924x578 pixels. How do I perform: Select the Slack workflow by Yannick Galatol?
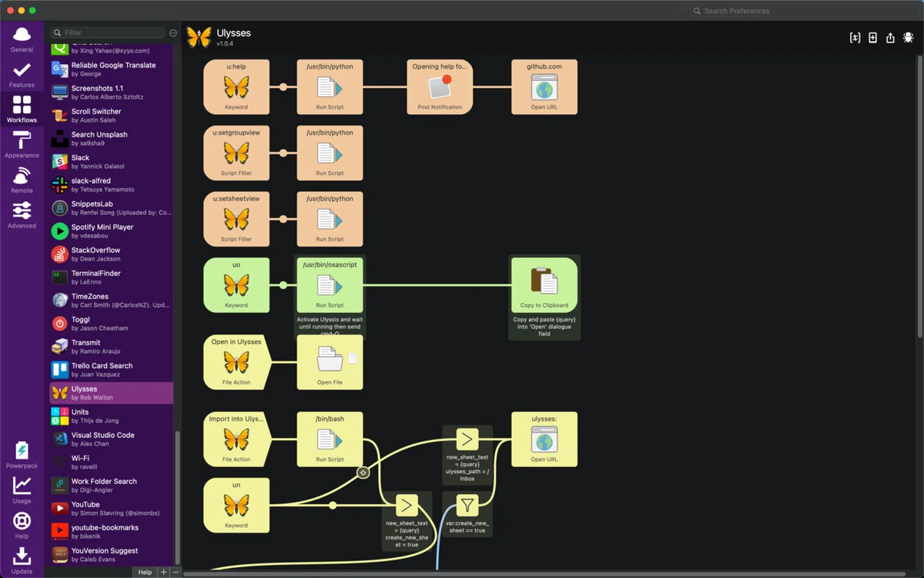click(x=112, y=162)
